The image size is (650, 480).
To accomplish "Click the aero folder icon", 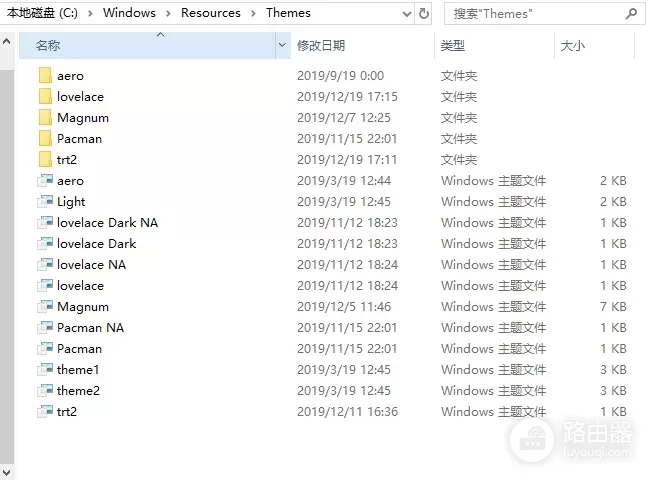I will [45, 75].
